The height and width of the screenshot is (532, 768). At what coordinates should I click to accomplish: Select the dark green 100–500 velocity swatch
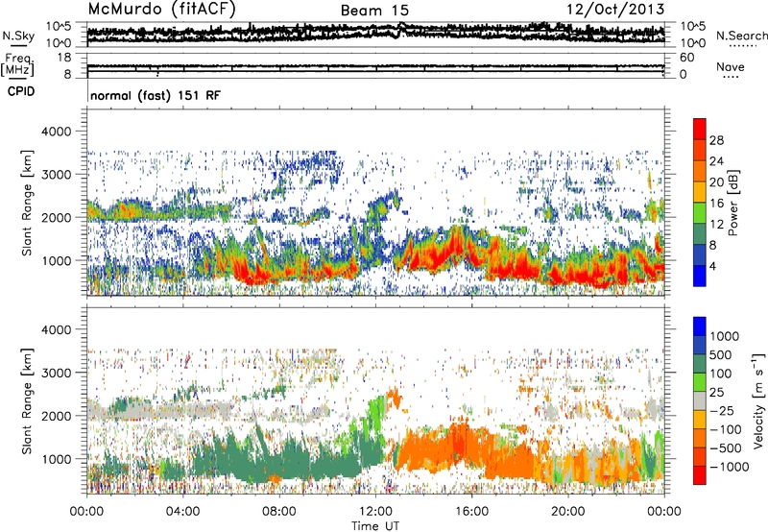(700, 364)
